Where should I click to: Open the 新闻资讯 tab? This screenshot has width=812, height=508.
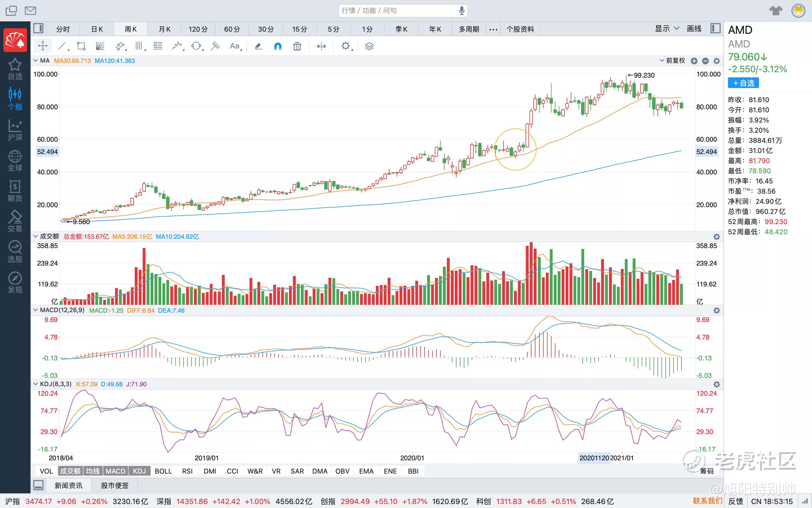click(x=69, y=485)
